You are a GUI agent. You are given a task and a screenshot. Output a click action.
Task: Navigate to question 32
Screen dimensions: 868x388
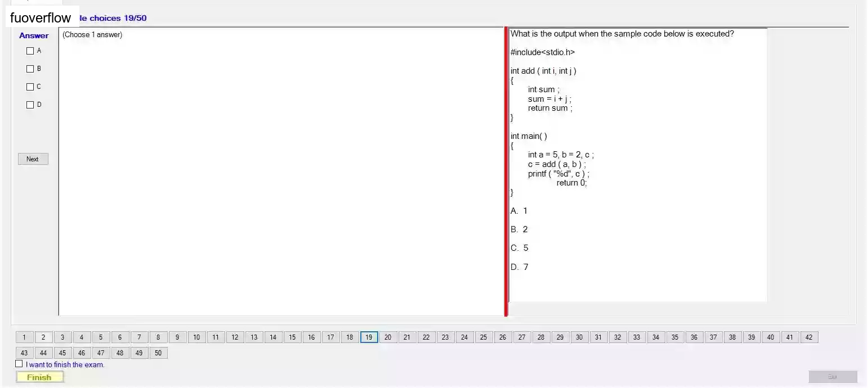pos(618,337)
